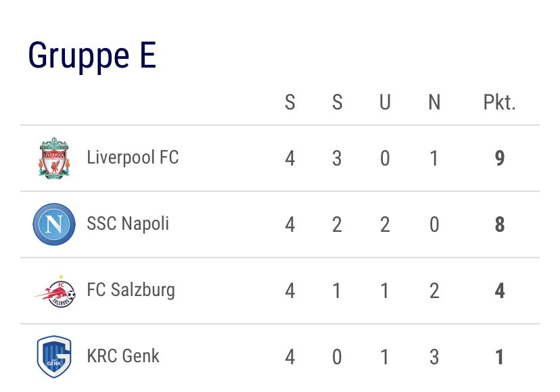This screenshot has width=560, height=392.
Task: Open the Liverpool FC team name
Action: point(133,158)
